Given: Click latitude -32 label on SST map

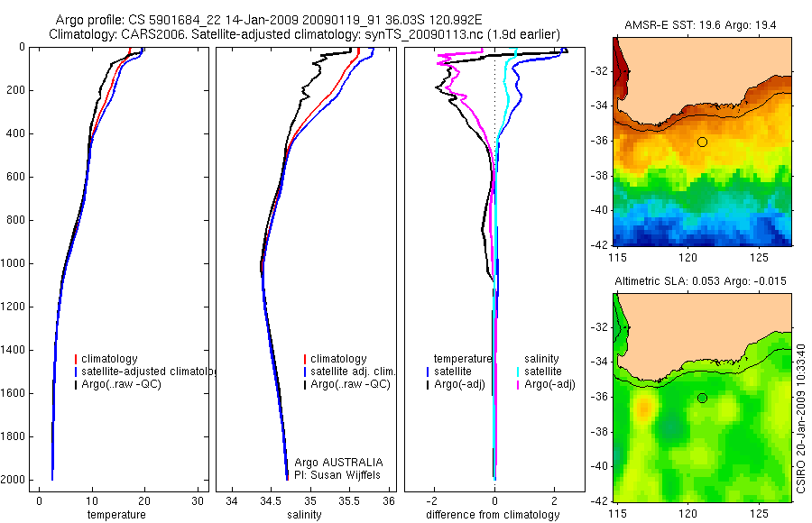Looking at the screenshot, I should 599,71.
